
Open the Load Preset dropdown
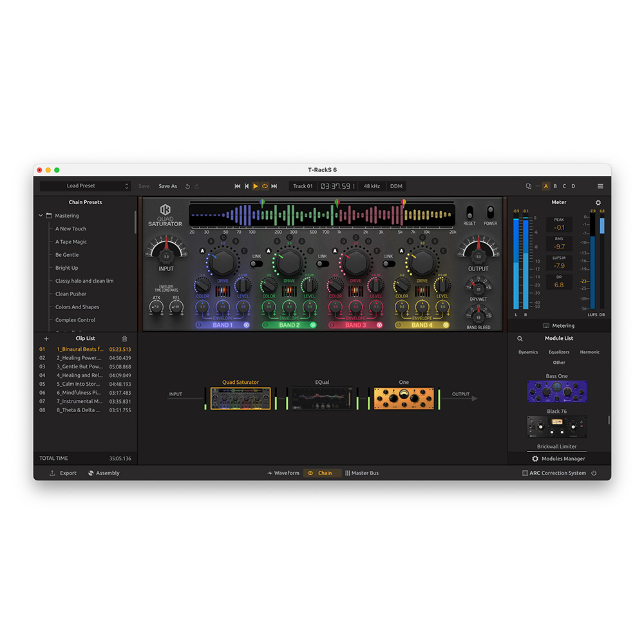pos(86,186)
